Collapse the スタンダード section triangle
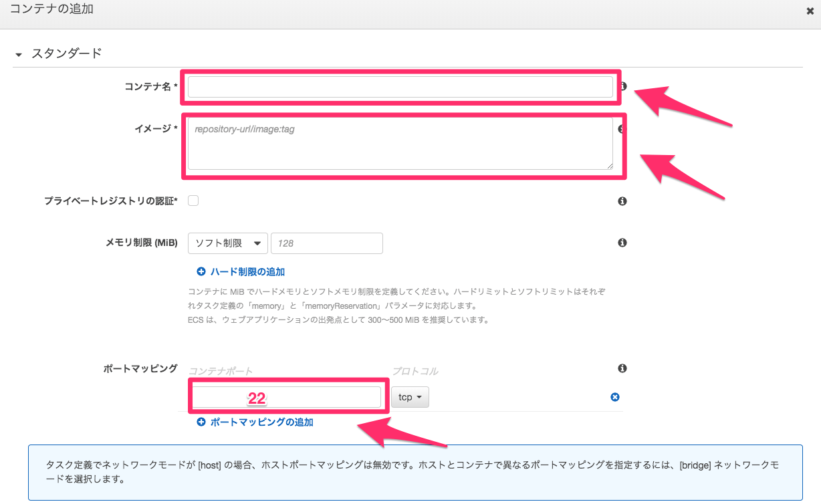Screen dimensions: 821x504 point(19,54)
